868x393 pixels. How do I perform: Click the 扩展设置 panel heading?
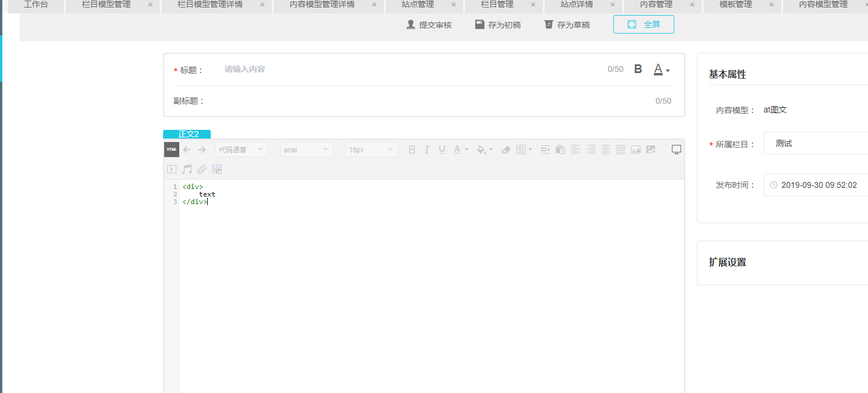(x=728, y=262)
